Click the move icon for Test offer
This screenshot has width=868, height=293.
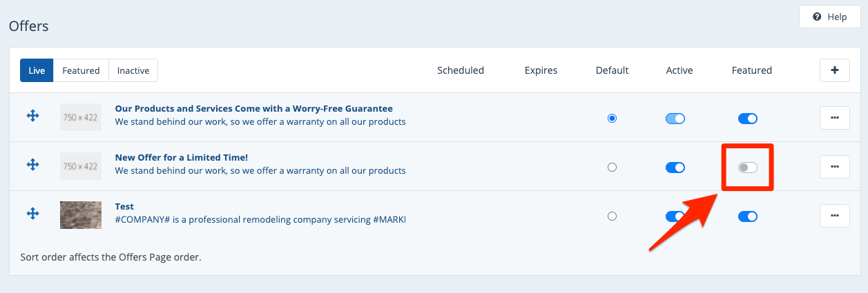(x=32, y=214)
